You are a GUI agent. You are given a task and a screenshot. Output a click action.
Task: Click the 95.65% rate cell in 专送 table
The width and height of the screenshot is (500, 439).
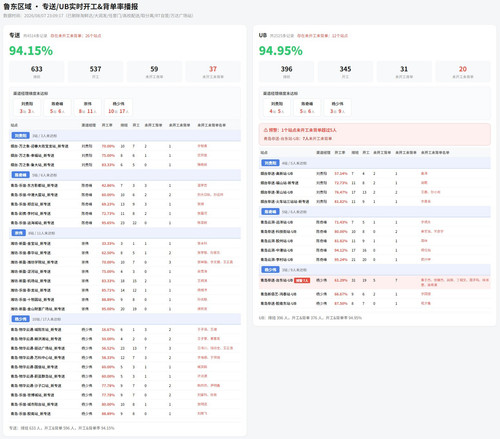(x=108, y=223)
